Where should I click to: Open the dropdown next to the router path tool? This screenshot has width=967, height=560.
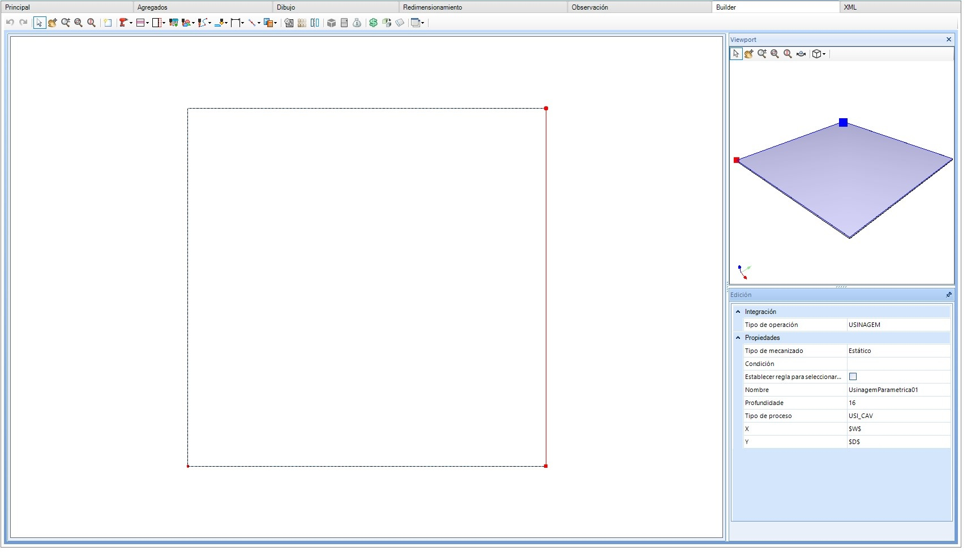pos(210,23)
